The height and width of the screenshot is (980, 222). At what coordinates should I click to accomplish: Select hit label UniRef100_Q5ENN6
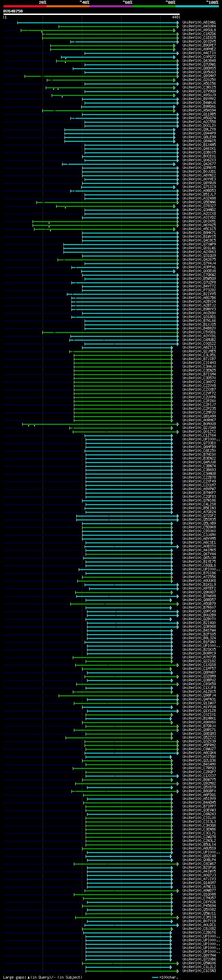199,202
